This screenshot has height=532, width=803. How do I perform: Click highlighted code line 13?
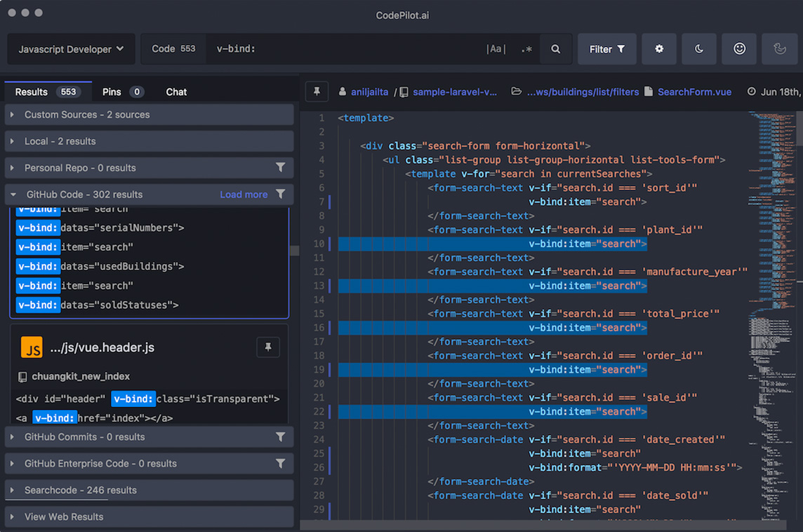click(x=493, y=286)
